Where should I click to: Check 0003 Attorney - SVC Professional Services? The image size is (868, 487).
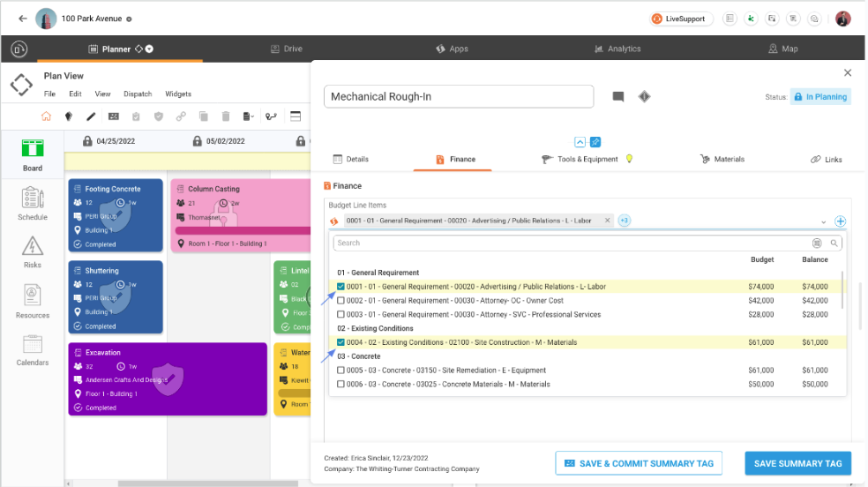tap(340, 314)
